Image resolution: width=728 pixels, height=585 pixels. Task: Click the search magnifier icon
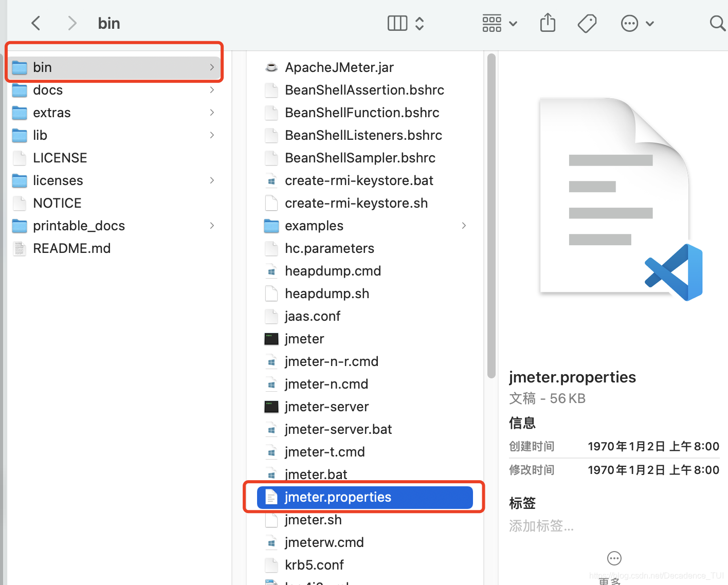point(717,23)
